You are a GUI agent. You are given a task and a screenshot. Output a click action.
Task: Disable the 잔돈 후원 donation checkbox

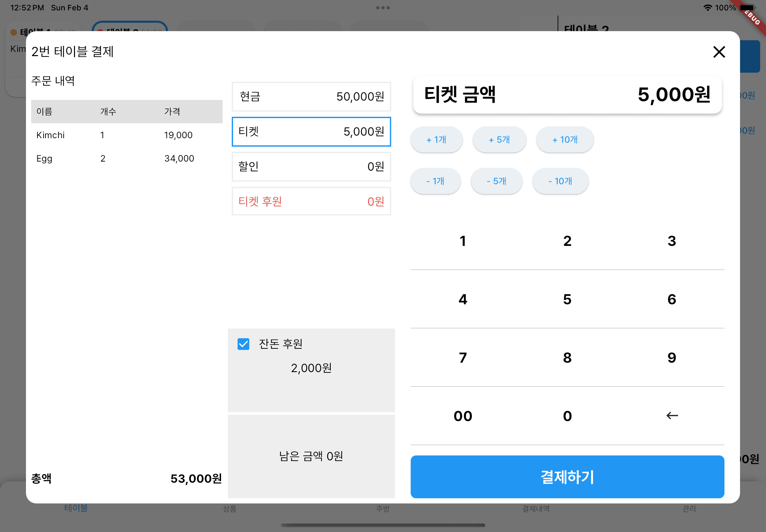coord(243,344)
